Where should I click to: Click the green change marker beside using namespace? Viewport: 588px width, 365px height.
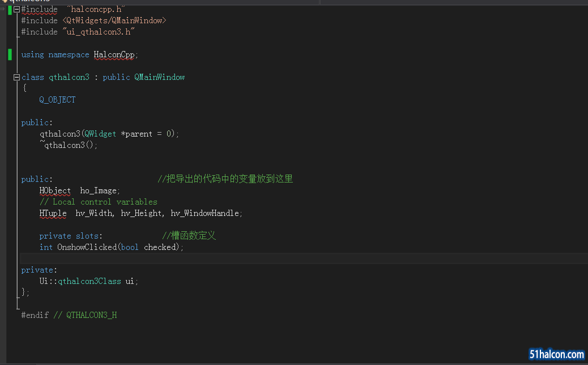click(10, 55)
